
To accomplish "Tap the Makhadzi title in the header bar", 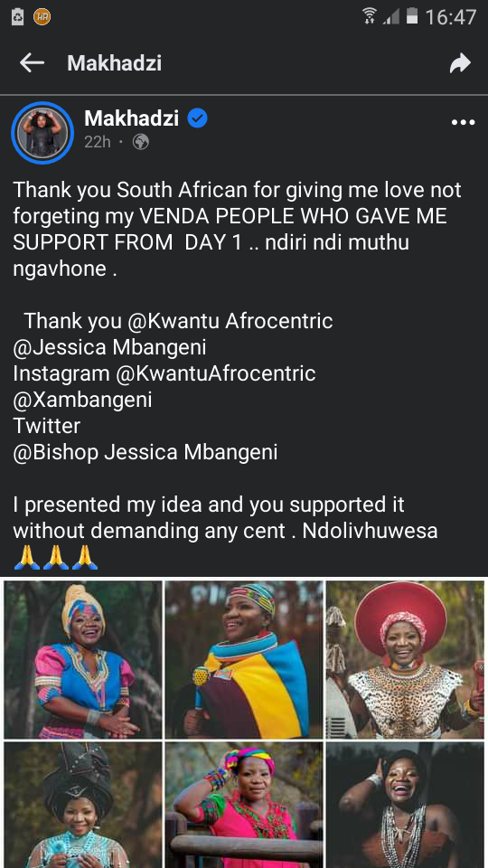I will click(x=115, y=63).
